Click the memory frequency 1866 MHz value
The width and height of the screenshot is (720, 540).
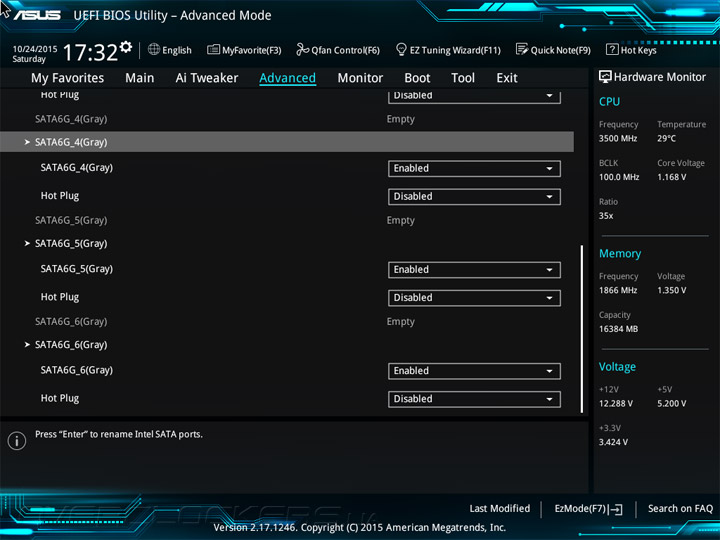[x=618, y=290]
